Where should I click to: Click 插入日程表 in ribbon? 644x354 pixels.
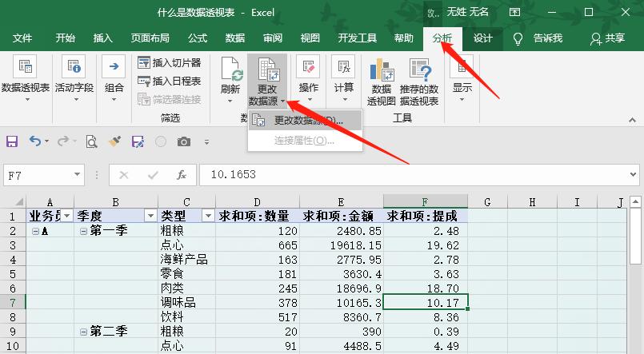(170, 82)
